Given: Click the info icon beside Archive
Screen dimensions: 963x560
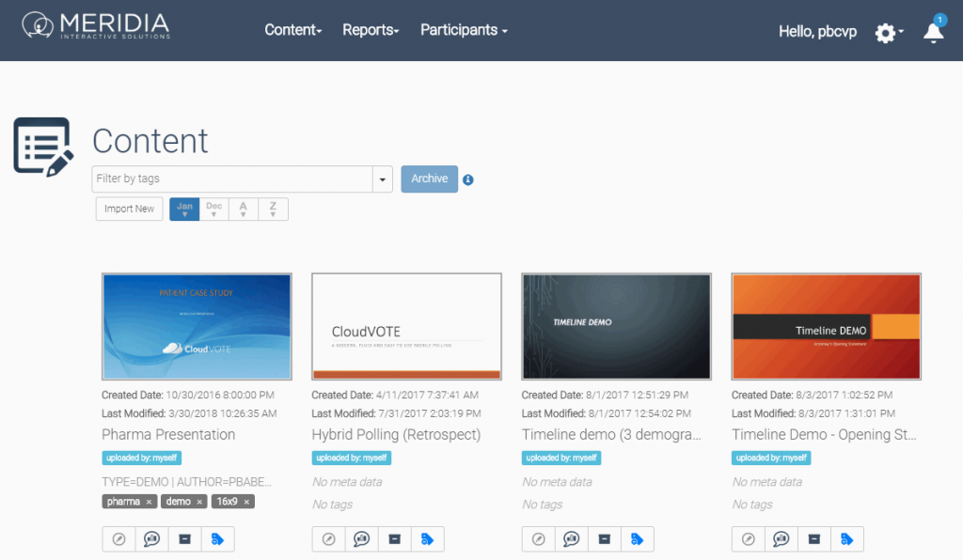Looking at the screenshot, I should [468, 179].
